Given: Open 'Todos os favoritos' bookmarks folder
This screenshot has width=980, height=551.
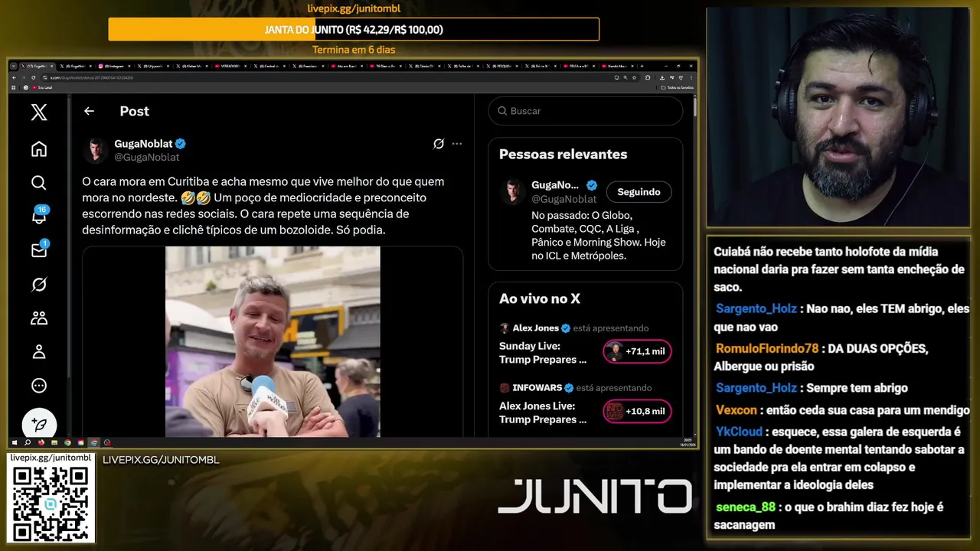Looking at the screenshot, I should coord(678,87).
